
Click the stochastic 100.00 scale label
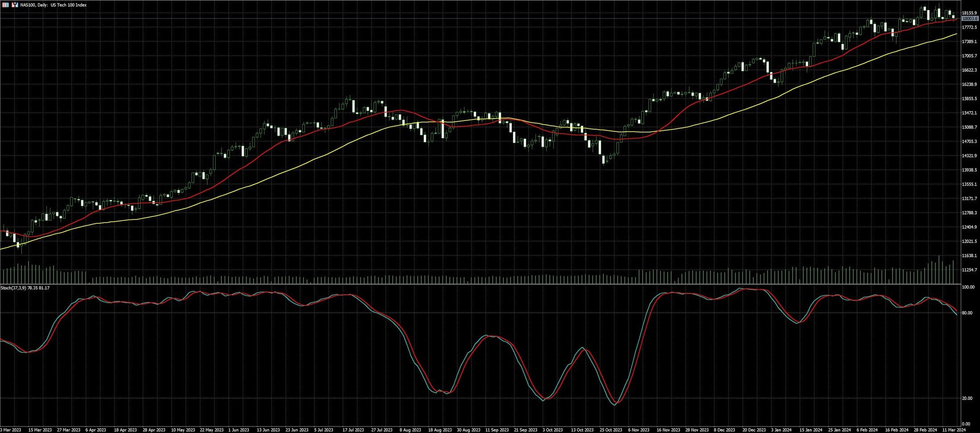coord(968,288)
